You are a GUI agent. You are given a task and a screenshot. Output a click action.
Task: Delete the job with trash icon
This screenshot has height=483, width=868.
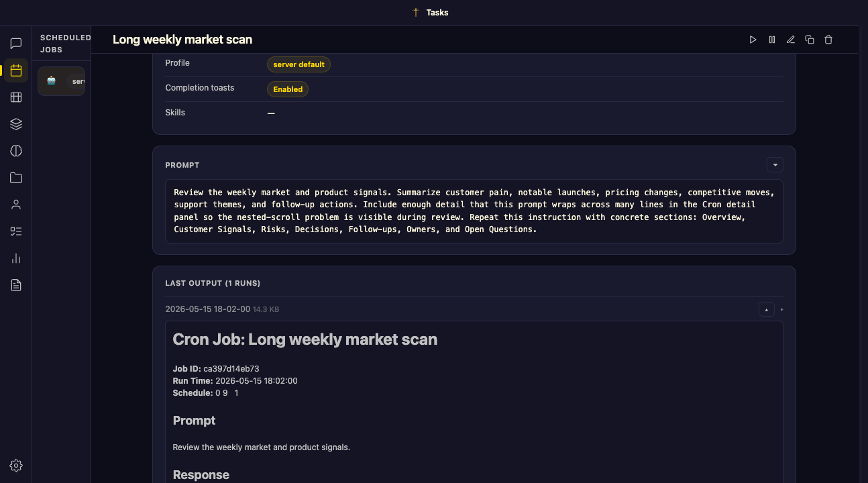pyautogui.click(x=828, y=40)
